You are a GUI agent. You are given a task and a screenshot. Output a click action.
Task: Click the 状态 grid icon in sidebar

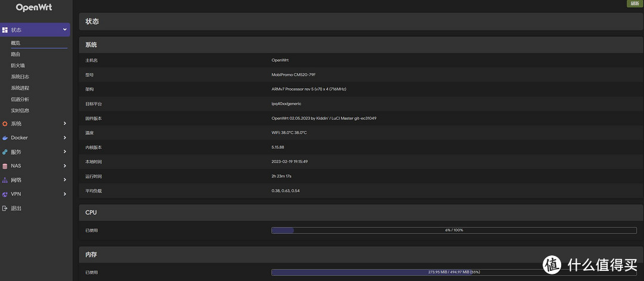5,30
